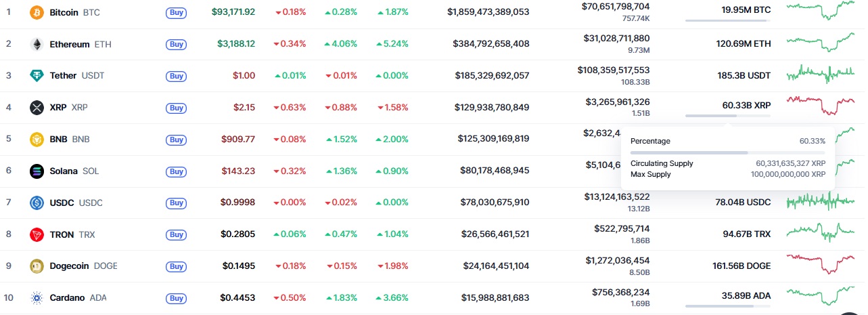This screenshot has height=315, width=868.
Task: Click Tether's 24h volume value
Action: [613, 70]
